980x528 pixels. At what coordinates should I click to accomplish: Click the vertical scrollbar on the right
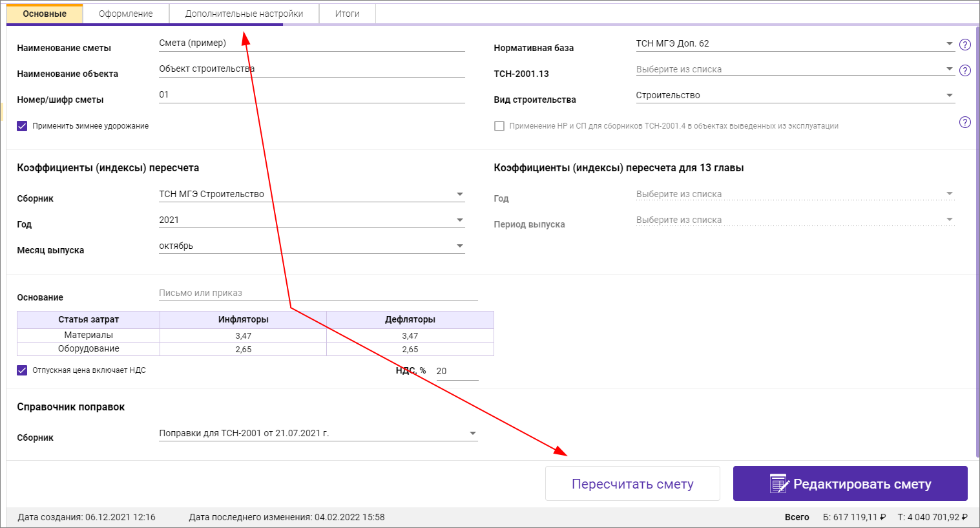[977, 242]
